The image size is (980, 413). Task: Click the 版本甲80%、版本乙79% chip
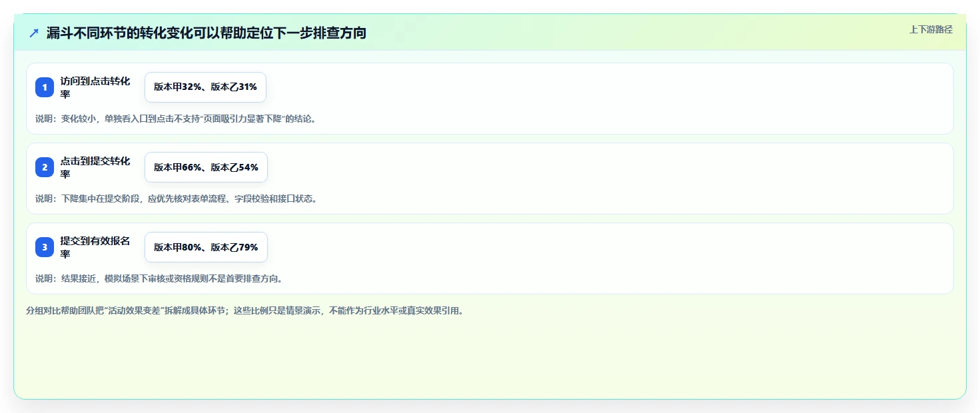click(206, 247)
